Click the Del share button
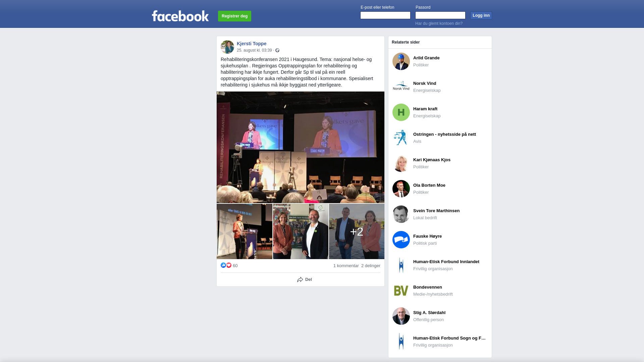The image size is (644, 362). click(305, 280)
